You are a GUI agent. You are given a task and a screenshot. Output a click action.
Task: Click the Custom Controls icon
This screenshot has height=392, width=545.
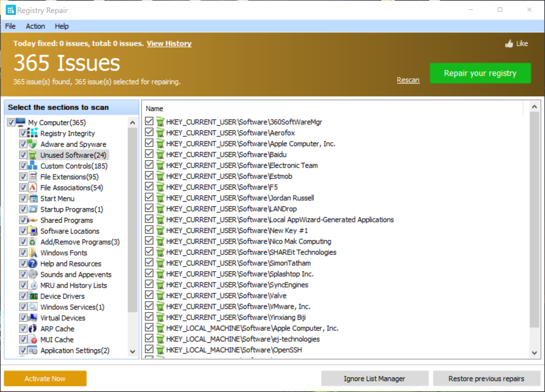pyautogui.click(x=33, y=166)
